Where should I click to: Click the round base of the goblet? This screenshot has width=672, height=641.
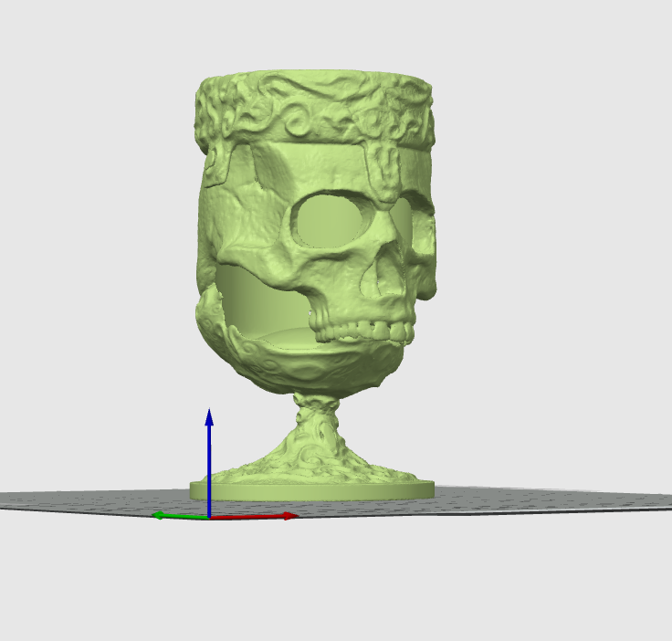pyautogui.click(x=312, y=490)
